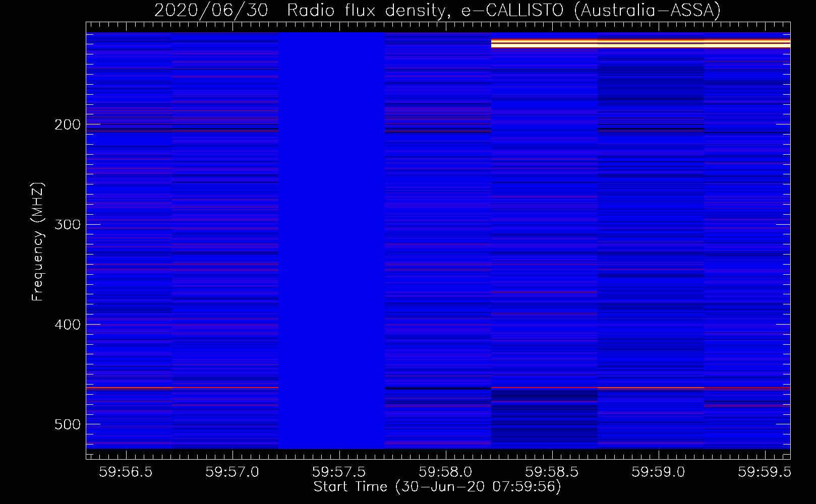The image size is (816, 504).
Task: Click the plot title "Radio flux density, e-CALLISTO (Australia-ASSA)"
Action: click(x=504, y=10)
